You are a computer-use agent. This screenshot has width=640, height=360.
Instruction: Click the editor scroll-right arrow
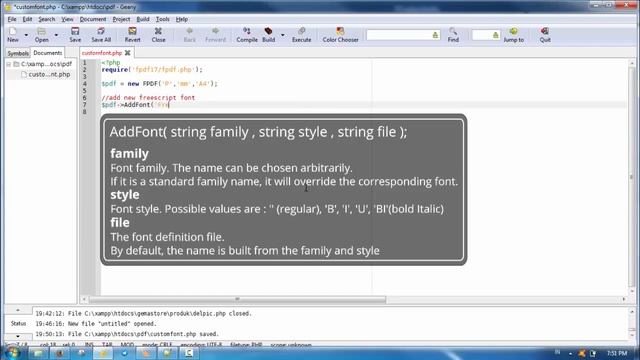pos(624,299)
